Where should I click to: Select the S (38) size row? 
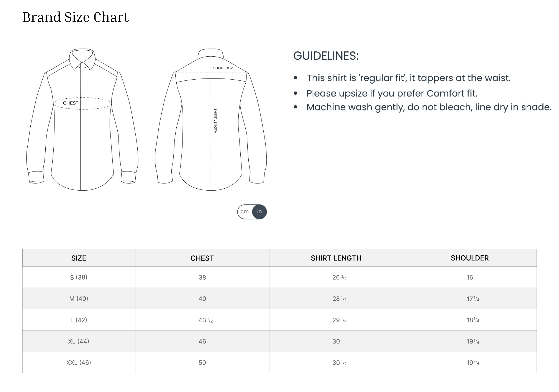click(x=79, y=277)
